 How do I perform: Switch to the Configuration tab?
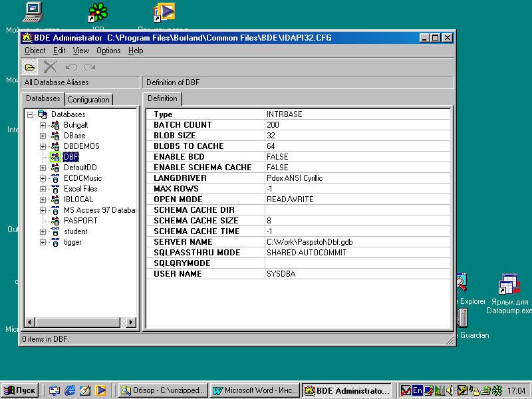click(x=88, y=99)
